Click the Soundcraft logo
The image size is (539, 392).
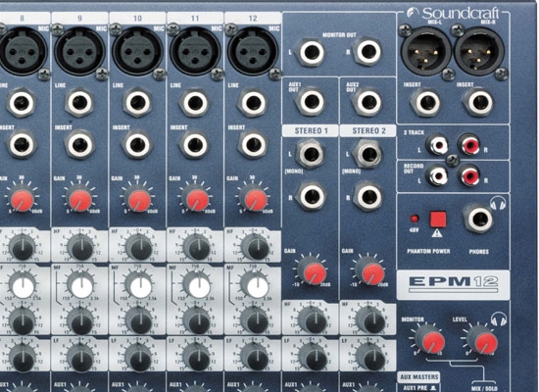(453, 13)
